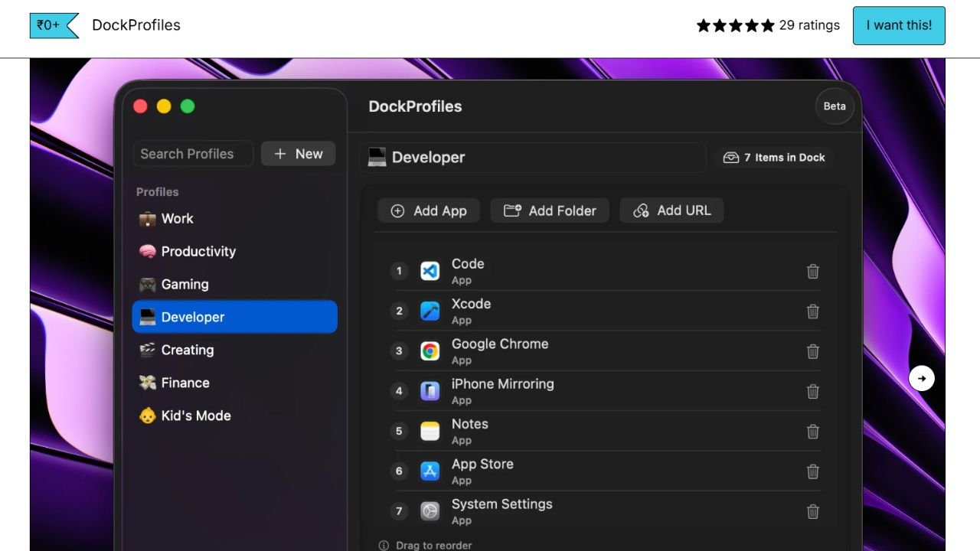
Task: Delete the App Store row via trash
Action: 813,471
